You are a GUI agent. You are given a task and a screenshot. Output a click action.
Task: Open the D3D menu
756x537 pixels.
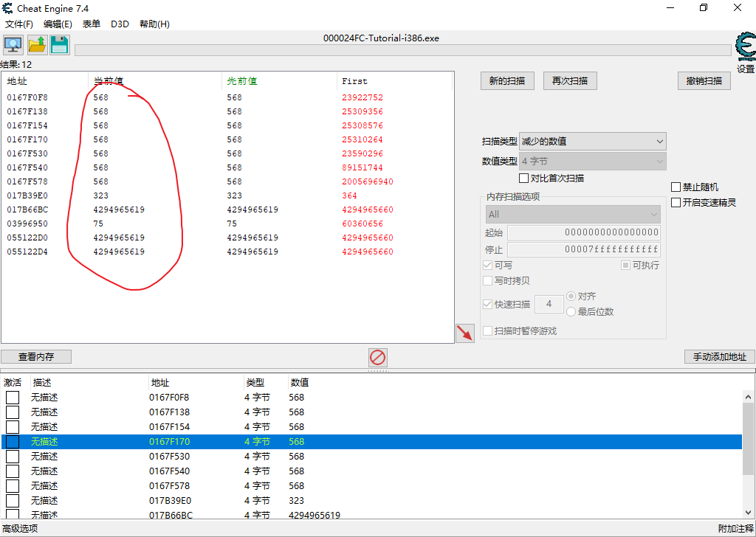[120, 24]
